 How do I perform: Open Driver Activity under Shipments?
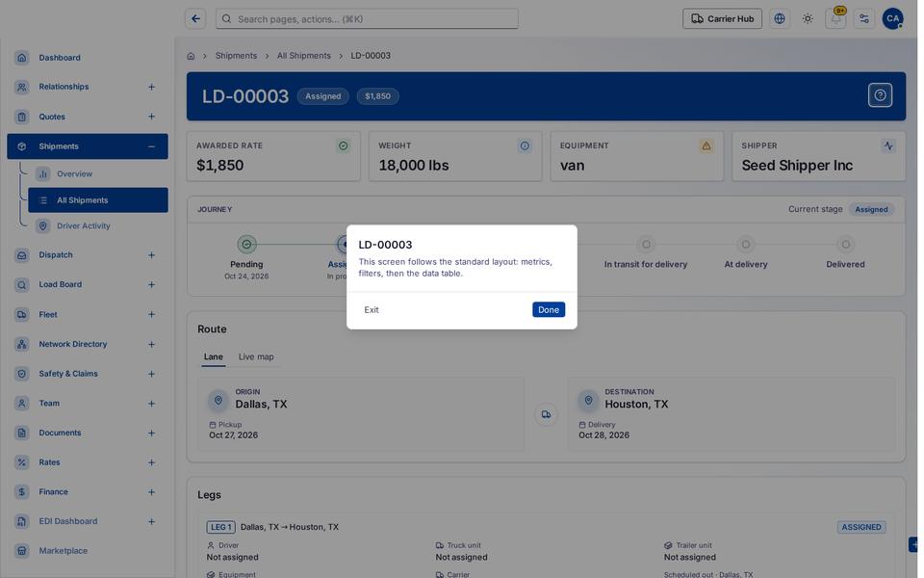click(x=98, y=225)
